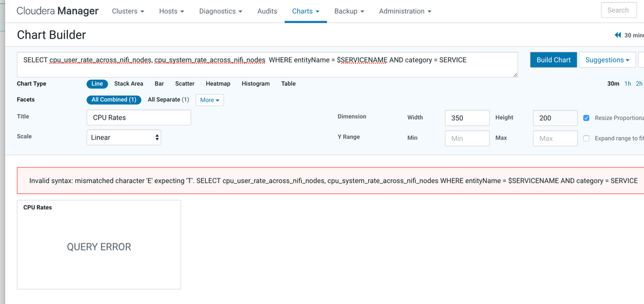Viewport: 644px width, 304px height.
Task: Select the 1h time range
Action: (x=628, y=84)
